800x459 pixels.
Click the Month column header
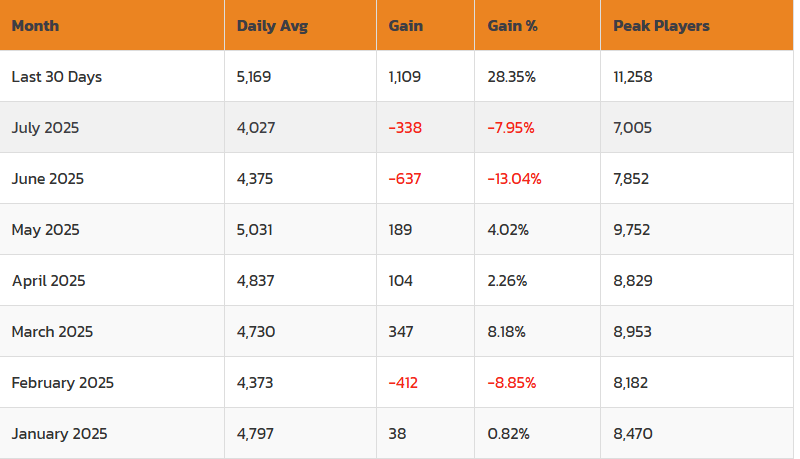34,26
